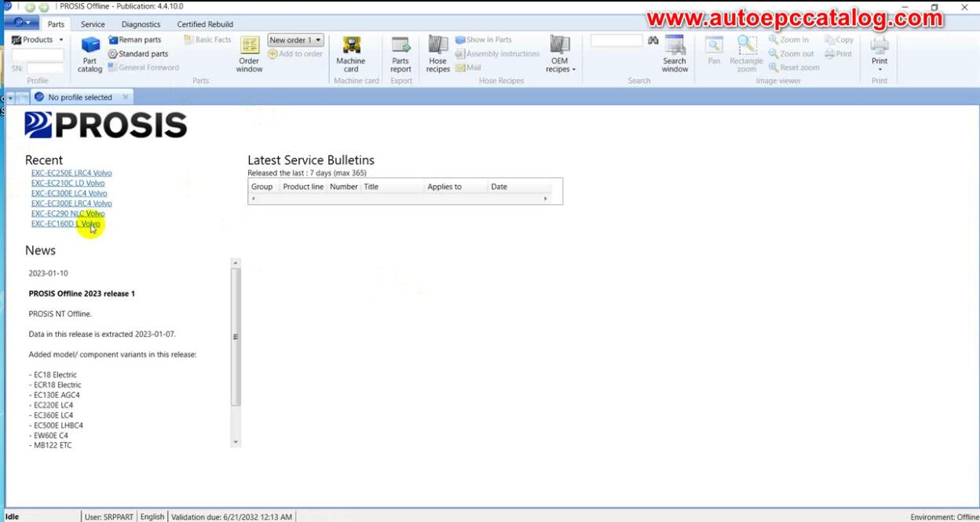Expand the New order 1 dropdown
The width and height of the screenshot is (980, 522).
tap(295, 40)
